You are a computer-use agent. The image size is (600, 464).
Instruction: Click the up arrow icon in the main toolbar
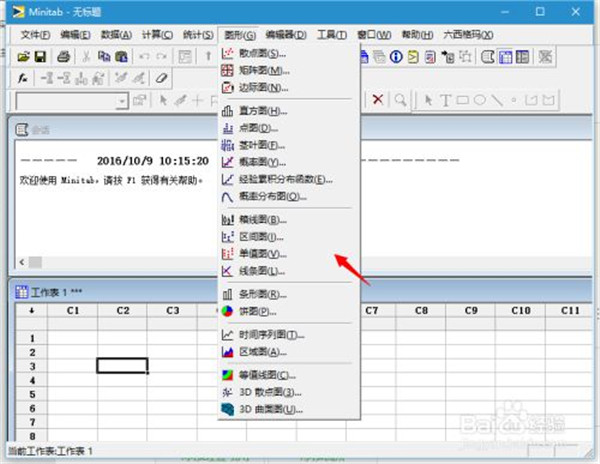tap(209, 57)
